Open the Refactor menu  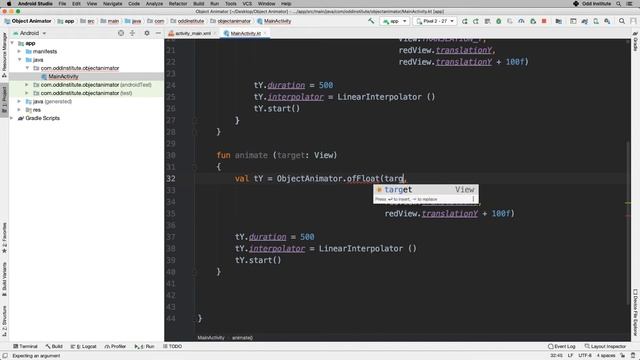178,4
